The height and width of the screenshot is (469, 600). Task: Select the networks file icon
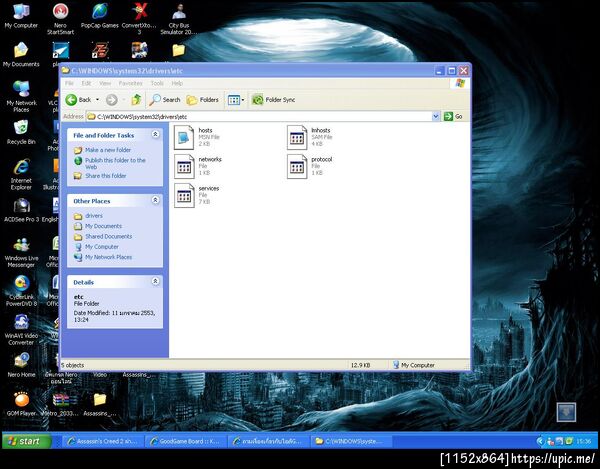point(184,166)
